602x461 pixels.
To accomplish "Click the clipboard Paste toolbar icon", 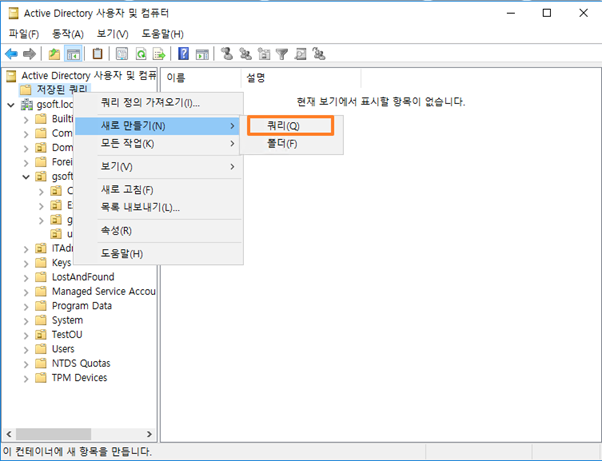I will point(98,54).
